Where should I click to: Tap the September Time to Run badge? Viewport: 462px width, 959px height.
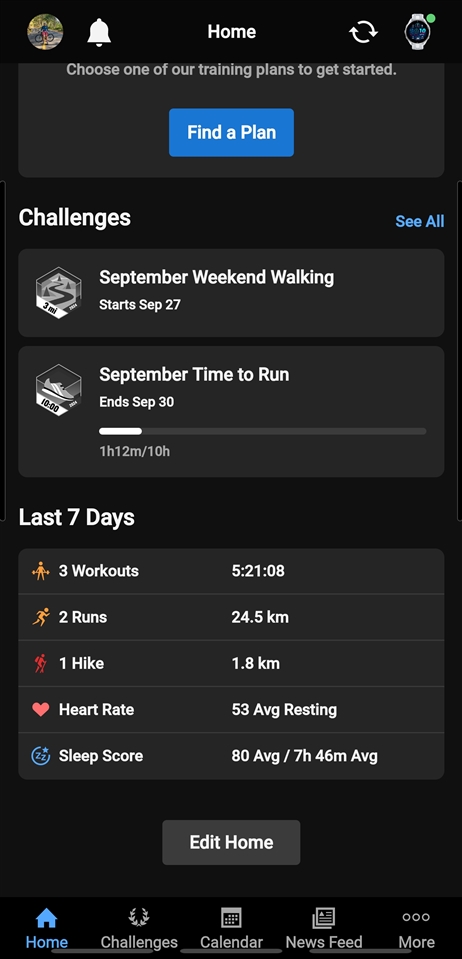[58, 390]
